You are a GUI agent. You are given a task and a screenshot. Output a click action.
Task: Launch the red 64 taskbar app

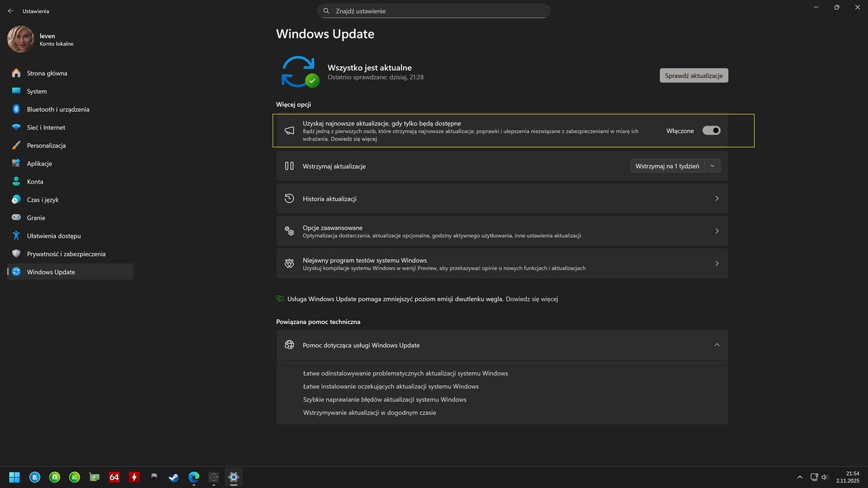pos(114,477)
